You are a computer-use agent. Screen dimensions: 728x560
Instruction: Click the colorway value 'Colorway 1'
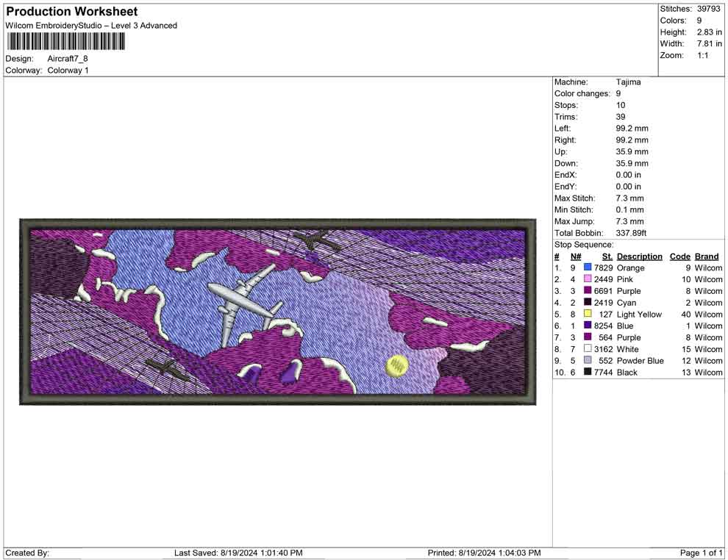68,71
